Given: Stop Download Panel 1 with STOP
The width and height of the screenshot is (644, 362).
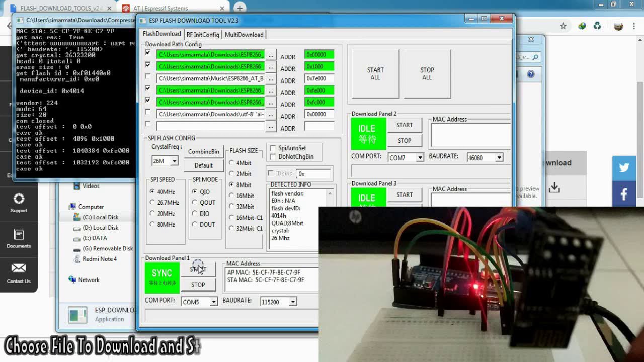Looking at the screenshot, I should (x=198, y=285).
